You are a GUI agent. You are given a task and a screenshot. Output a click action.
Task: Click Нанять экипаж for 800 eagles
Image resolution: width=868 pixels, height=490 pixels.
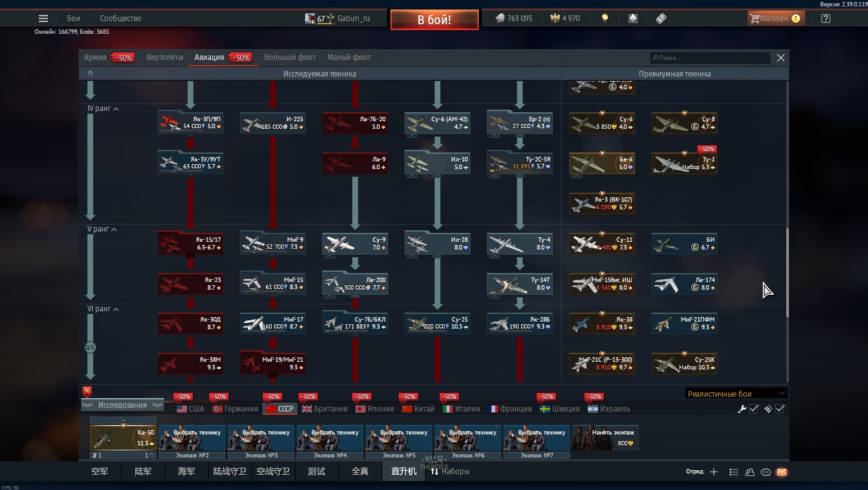[606, 438]
